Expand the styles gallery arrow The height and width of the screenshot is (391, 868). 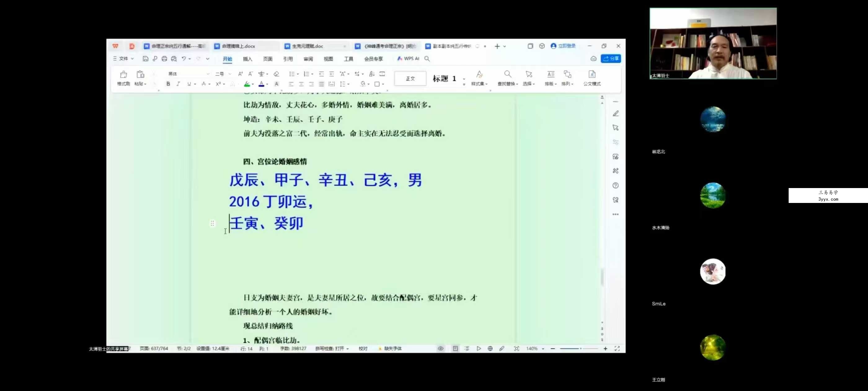point(464,84)
